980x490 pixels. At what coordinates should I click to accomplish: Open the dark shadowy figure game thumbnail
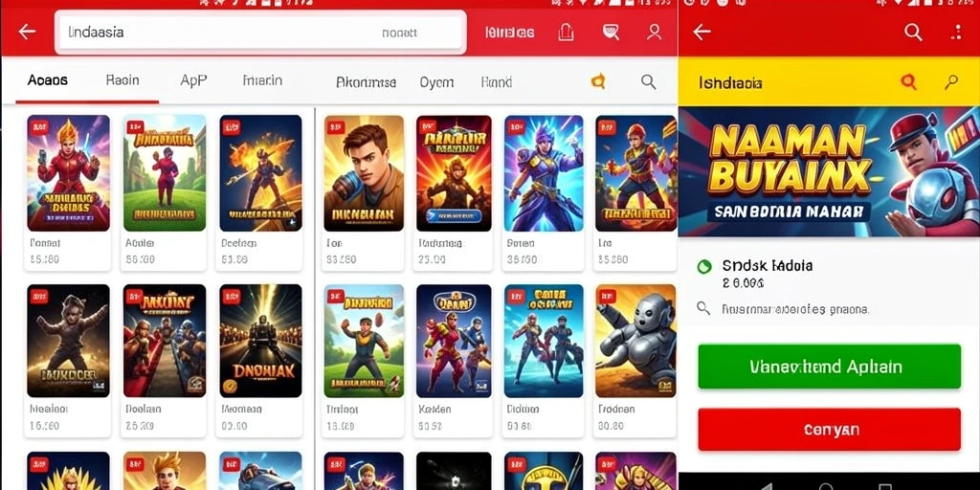68,342
